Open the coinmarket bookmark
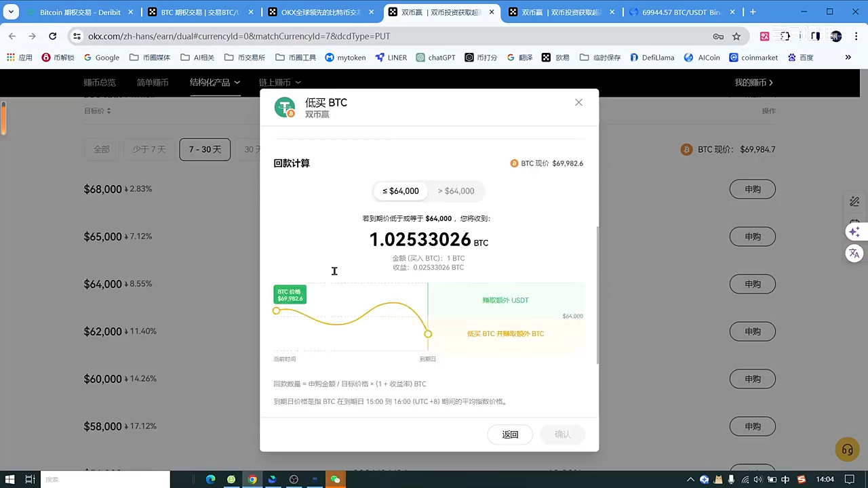 [x=753, y=58]
